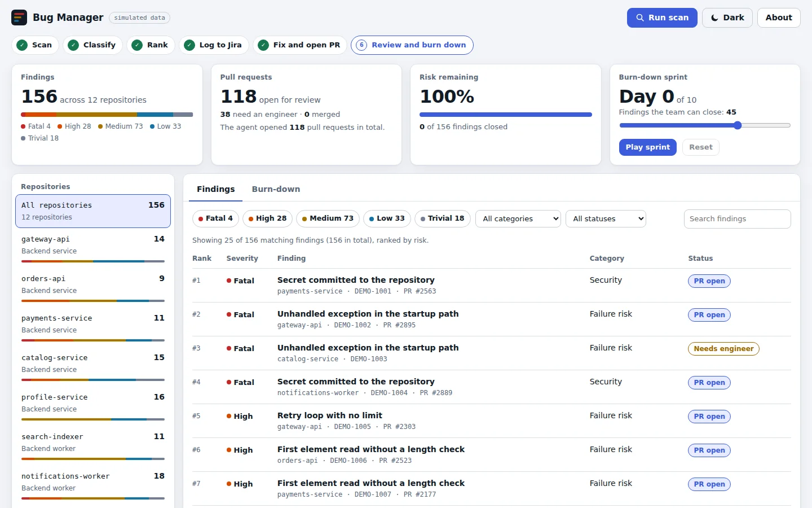Click the green check icon on Classify step

click(x=73, y=45)
